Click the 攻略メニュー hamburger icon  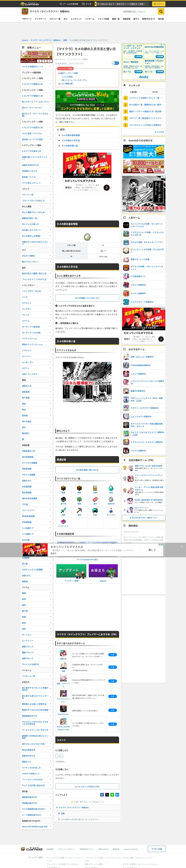click(x=23, y=47)
